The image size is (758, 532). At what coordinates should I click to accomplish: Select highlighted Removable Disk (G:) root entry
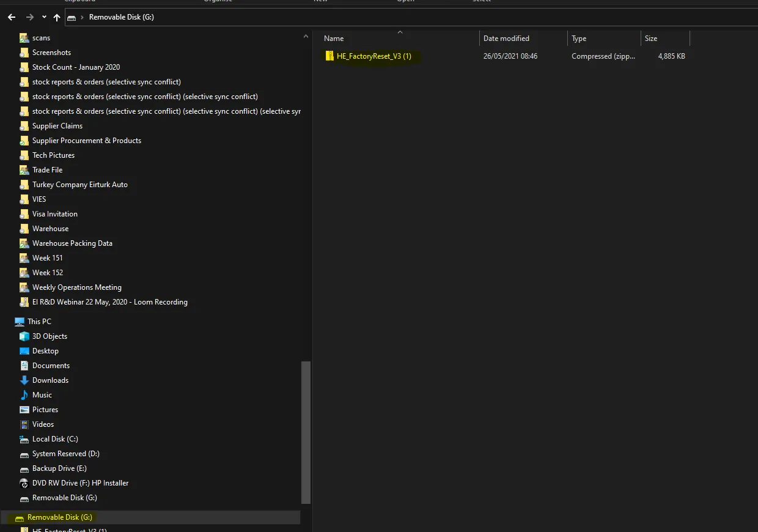coord(59,517)
